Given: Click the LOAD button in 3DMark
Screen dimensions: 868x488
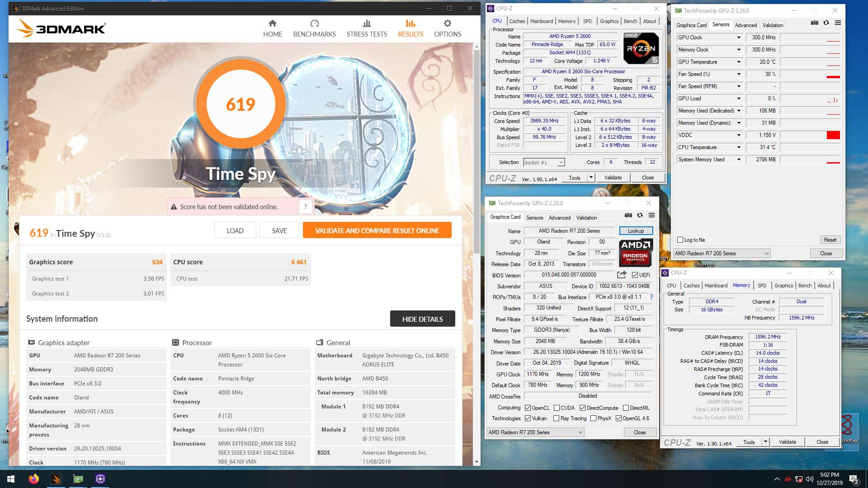Looking at the screenshot, I should coord(235,230).
